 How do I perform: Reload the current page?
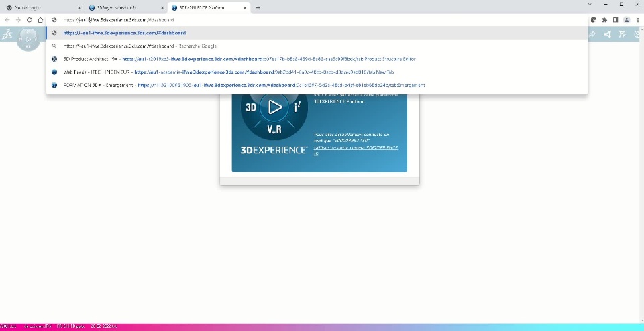click(29, 19)
